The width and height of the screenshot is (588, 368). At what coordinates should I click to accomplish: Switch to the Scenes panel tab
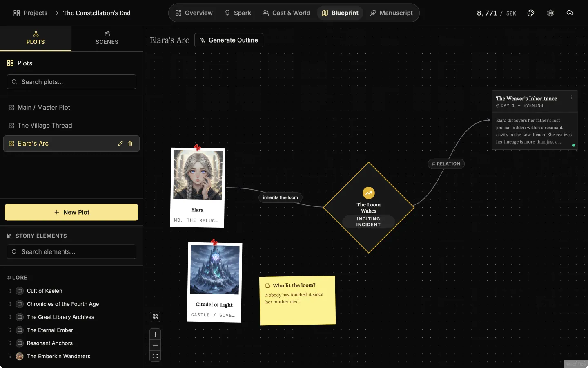[107, 38]
